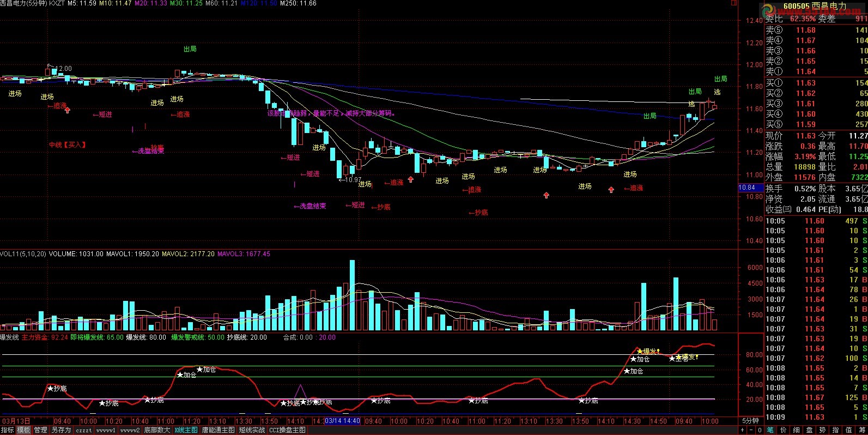Open the 指标 indicator tab
Screen dimensions: 868x435
8,430
